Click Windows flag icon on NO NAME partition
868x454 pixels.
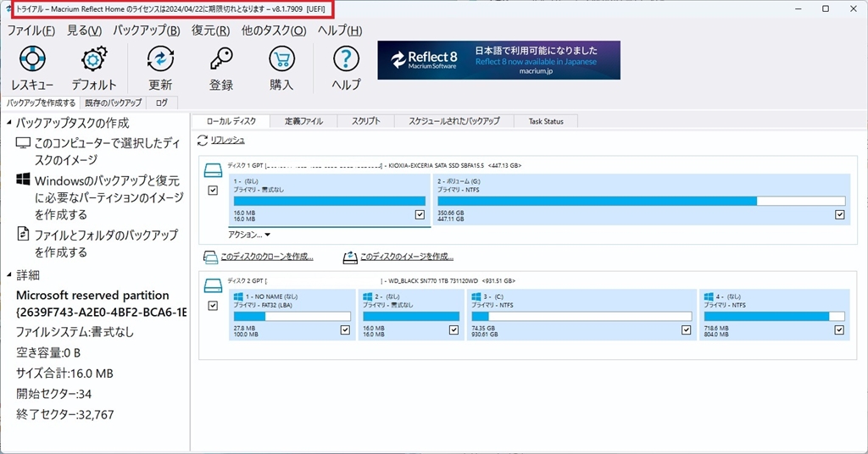(x=238, y=297)
